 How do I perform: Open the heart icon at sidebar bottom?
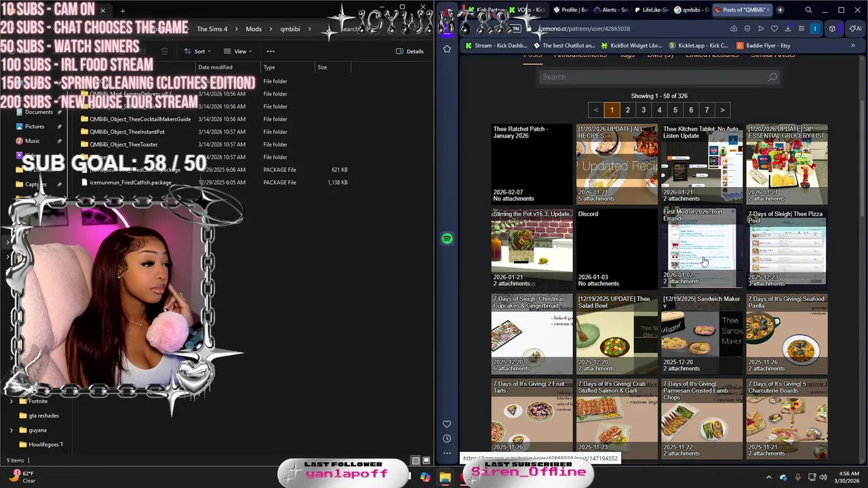click(x=447, y=424)
